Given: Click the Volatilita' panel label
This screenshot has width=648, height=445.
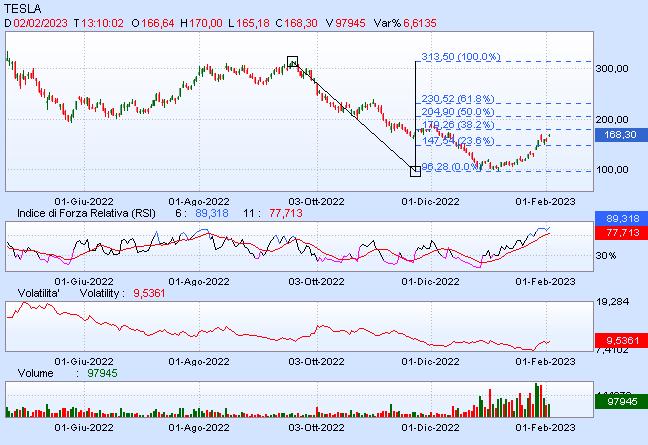Looking at the screenshot, I should point(39,293).
